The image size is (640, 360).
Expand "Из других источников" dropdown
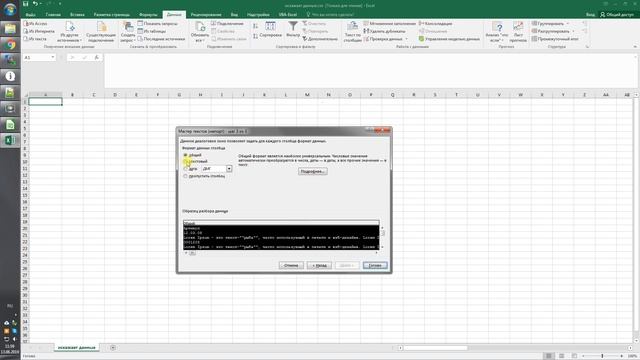point(69,32)
